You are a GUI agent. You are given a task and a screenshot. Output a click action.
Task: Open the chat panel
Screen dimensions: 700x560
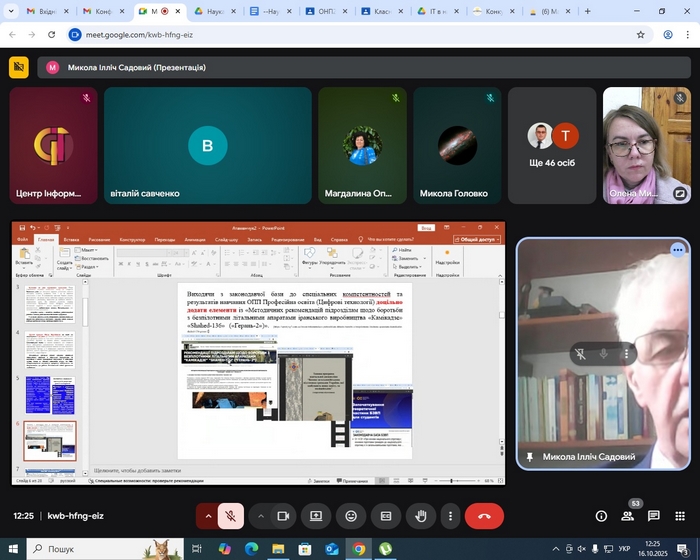(653, 516)
